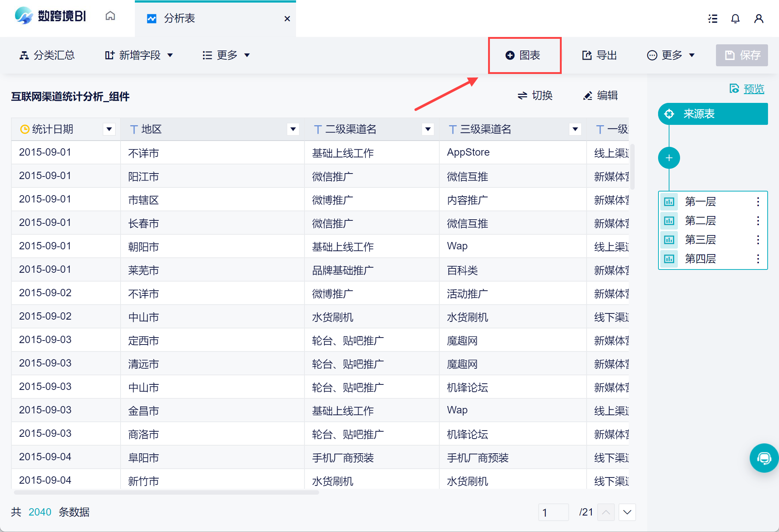Screen dimensions: 779x532
Task: Toggle view with the 切换 button
Action: [x=535, y=96]
